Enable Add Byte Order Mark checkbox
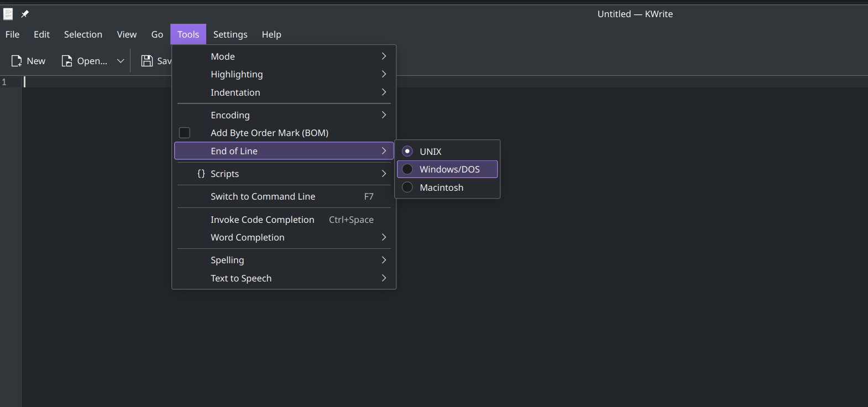Viewport: 868px width, 407px height. [x=185, y=133]
